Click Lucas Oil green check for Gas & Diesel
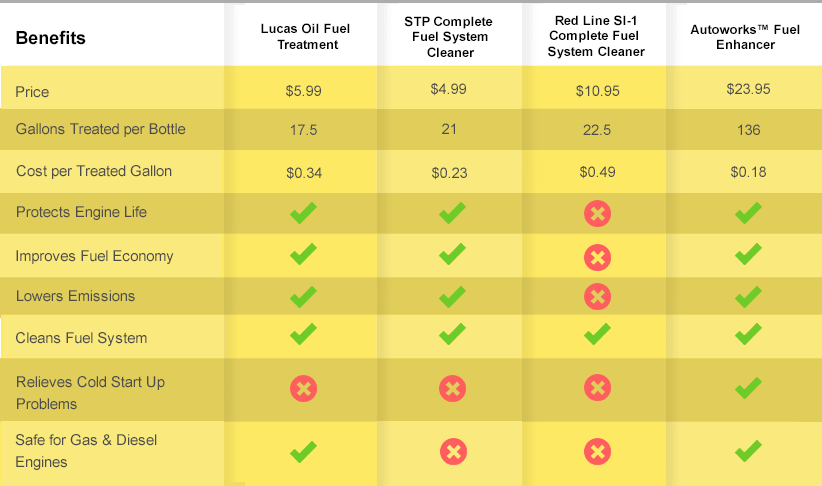 (x=304, y=452)
